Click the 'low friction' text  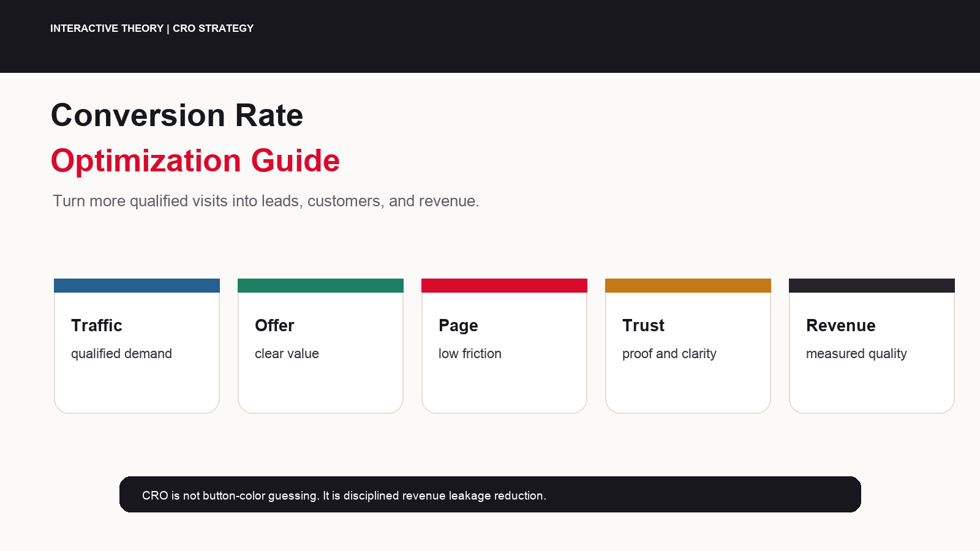pyautogui.click(x=470, y=354)
